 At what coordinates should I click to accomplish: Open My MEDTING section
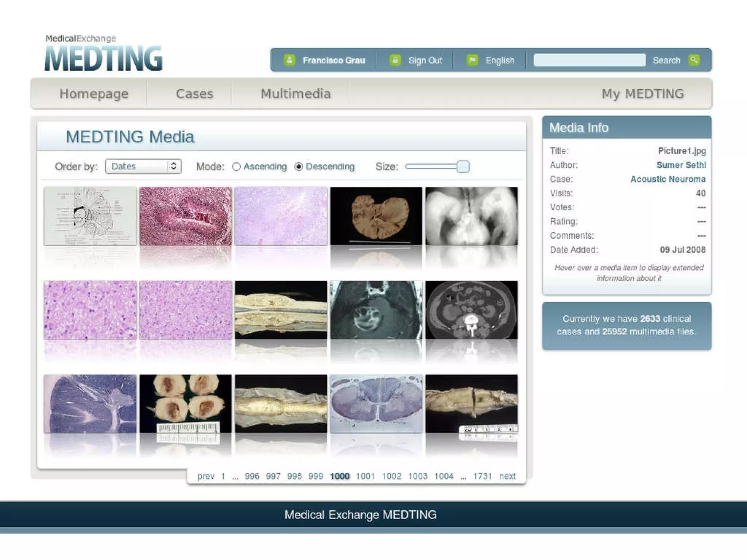click(642, 94)
